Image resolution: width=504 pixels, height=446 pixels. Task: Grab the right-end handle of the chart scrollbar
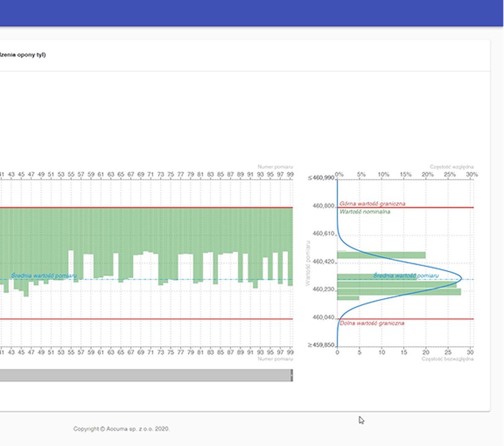(292, 375)
